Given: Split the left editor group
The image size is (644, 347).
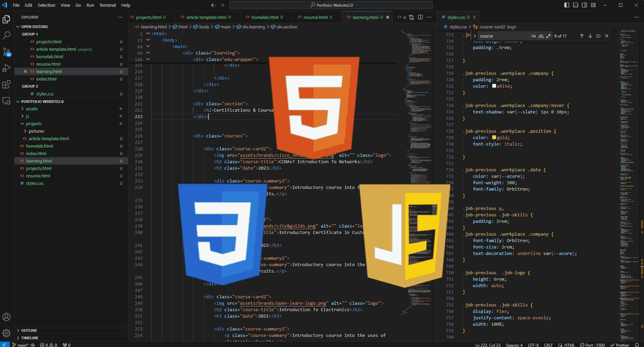Looking at the screenshot, I should [x=420, y=17].
